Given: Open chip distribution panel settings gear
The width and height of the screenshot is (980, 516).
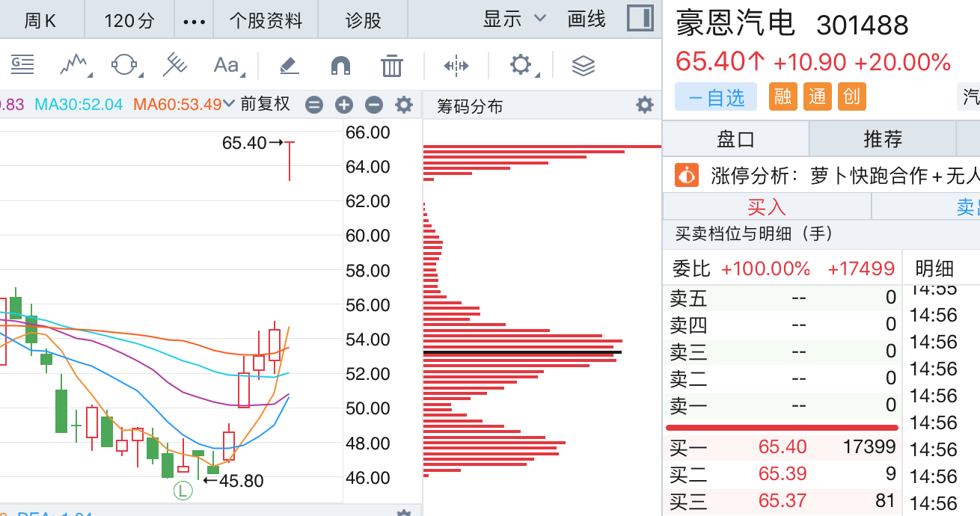Looking at the screenshot, I should [x=645, y=105].
